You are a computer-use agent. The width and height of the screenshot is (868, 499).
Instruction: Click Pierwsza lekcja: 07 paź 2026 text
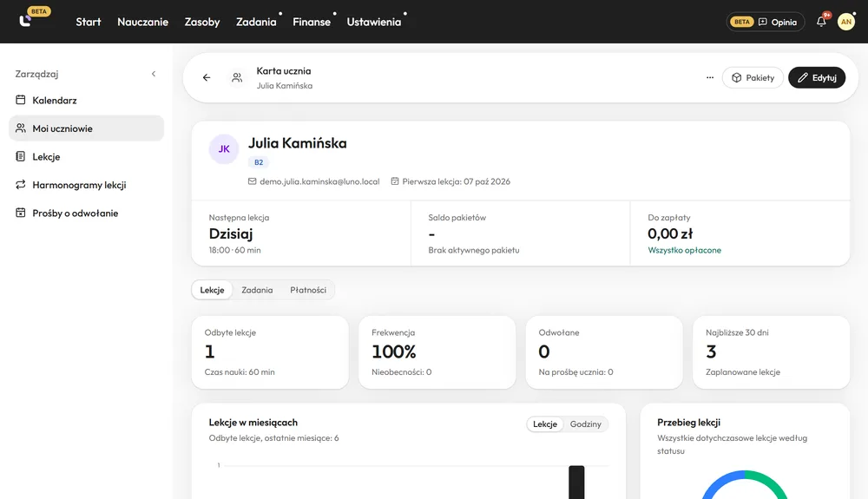pyautogui.click(x=457, y=181)
